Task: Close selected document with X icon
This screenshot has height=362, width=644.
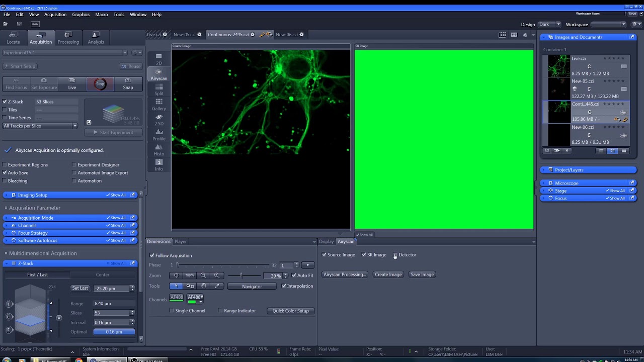Action: tap(567, 150)
